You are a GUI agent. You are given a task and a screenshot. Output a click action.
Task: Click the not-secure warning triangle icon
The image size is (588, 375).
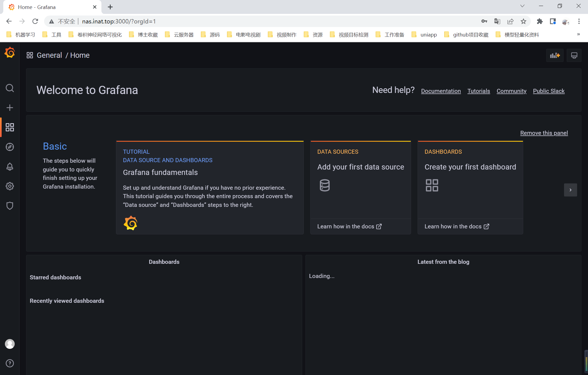[51, 21]
